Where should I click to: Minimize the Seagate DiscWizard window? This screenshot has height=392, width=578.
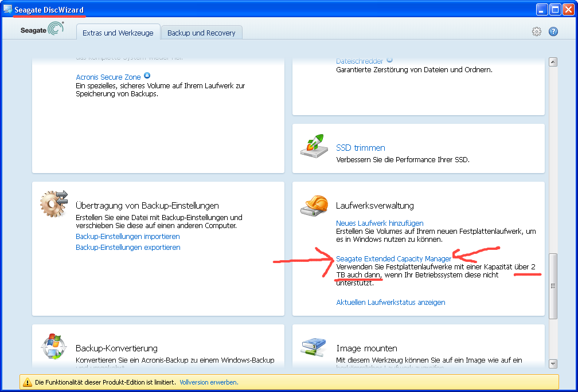[x=541, y=10]
